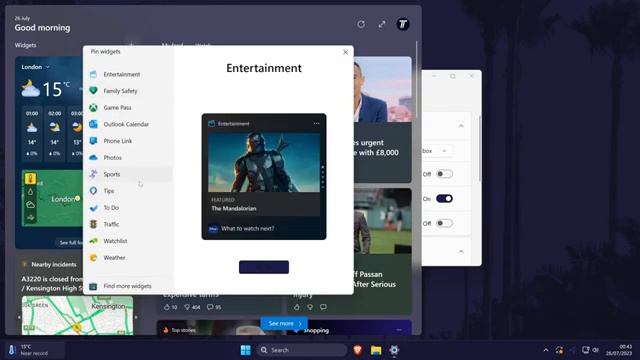Image resolution: width=640 pixels, height=360 pixels.
Task: Select cloud layer icon on weather map
Action: pos(31,204)
